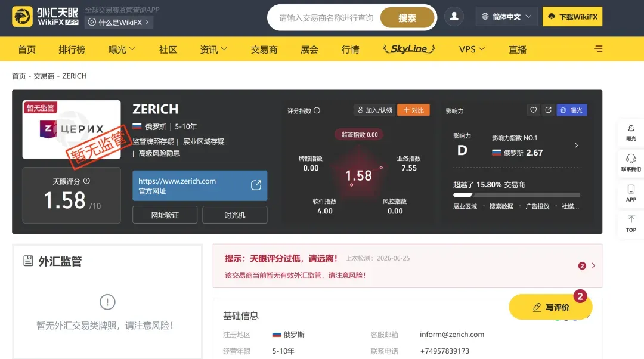Click the play icon in 什么是WikiFX
The image size is (644, 359).
[92, 22]
